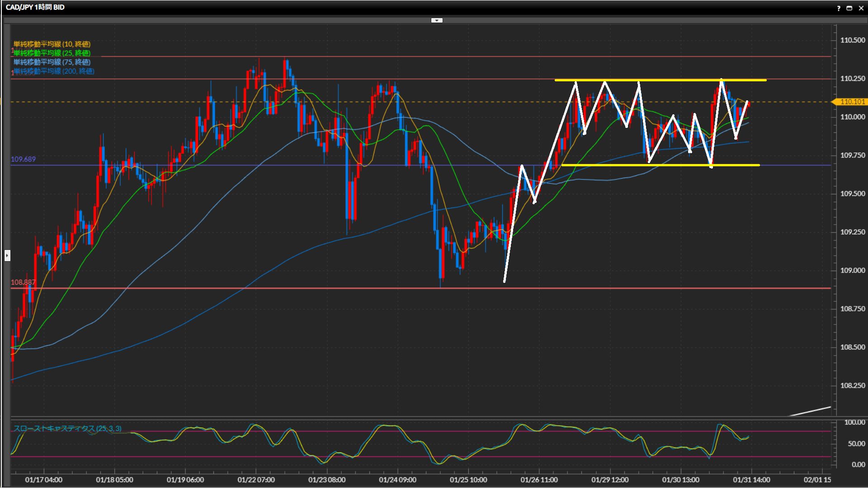The width and height of the screenshot is (868, 488).
Task: Expand the left side panel arrow
Action: [x=7, y=256]
